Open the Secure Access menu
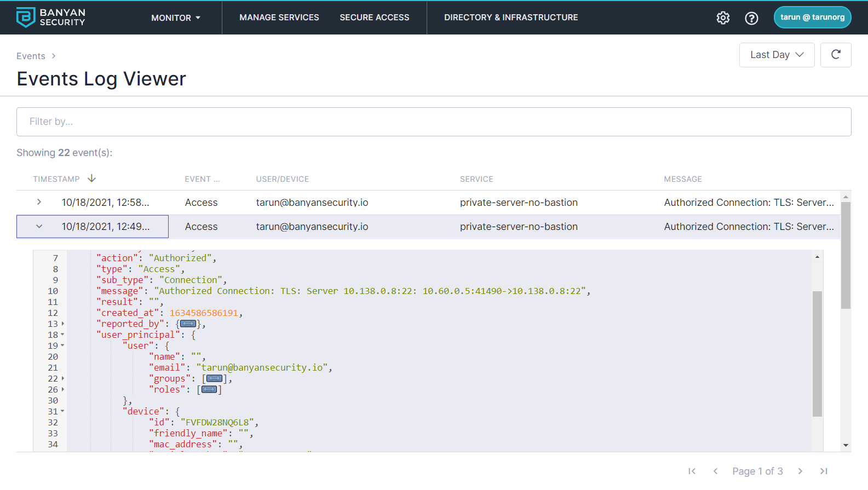The image size is (868, 490). pyautogui.click(x=374, y=18)
